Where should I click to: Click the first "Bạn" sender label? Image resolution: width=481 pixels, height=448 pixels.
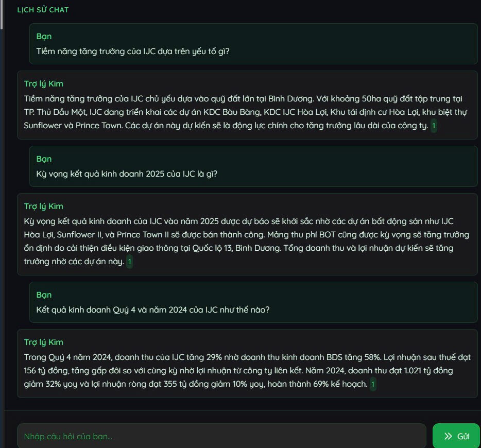pos(44,37)
